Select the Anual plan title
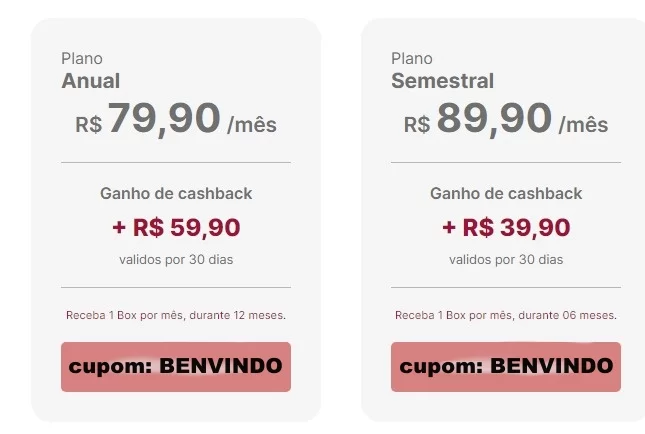The image size is (645, 434). tap(91, 81)
